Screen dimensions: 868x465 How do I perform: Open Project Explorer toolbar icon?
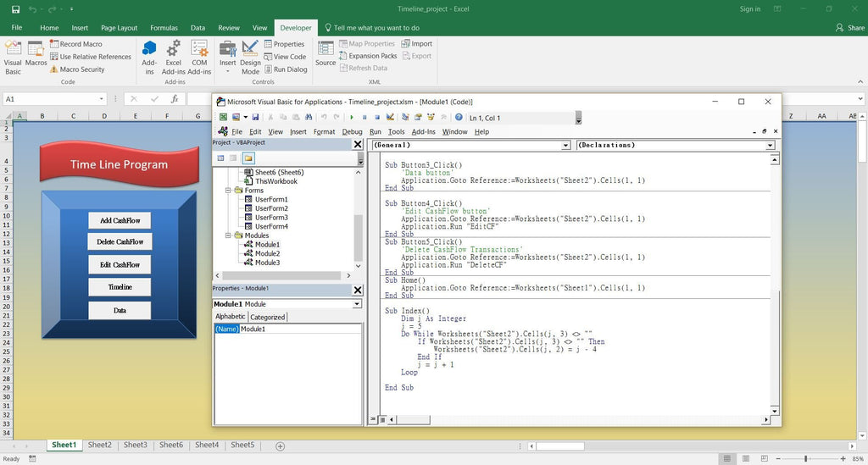click(x=405, y=117)
